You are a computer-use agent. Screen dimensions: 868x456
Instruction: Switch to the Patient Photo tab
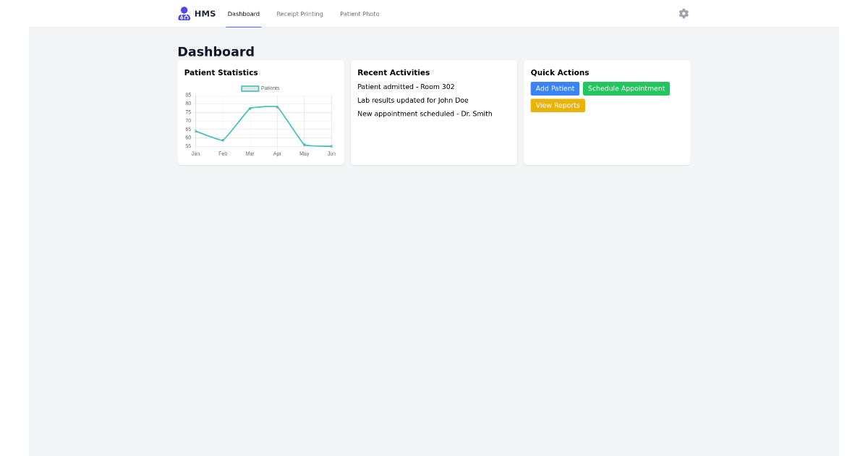click(359, 13)
